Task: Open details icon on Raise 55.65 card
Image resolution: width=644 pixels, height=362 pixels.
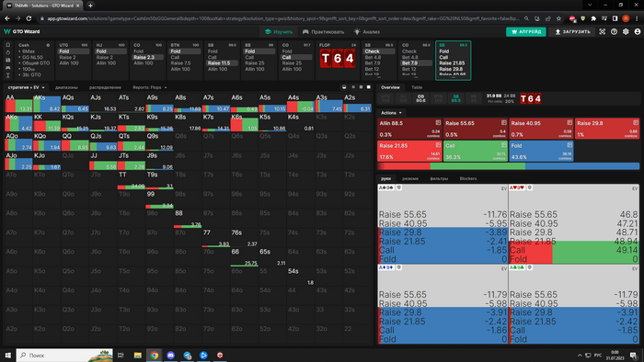Action: pyautogui.click(x=504, y=122)
